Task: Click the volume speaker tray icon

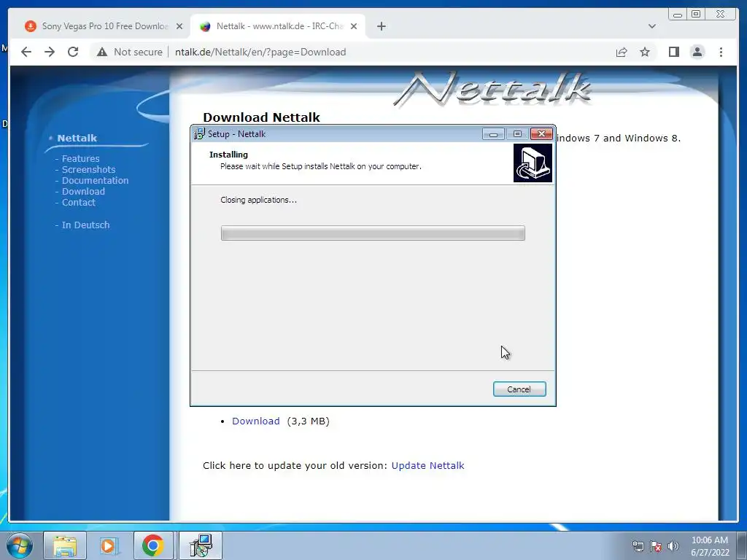Action: [x=673, y=546]
